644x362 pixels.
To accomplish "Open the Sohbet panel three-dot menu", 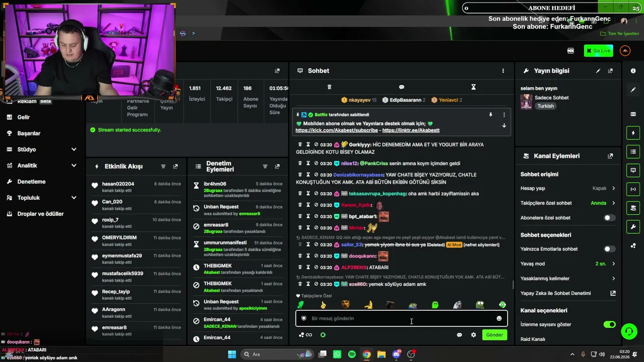I will [503, 71].
